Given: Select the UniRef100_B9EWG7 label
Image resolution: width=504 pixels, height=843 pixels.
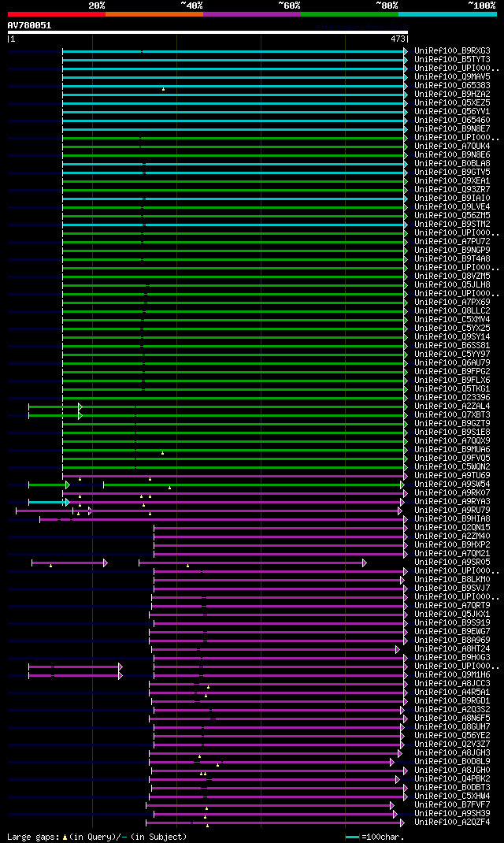Looking at the screenshot, I should pyautogui.click(x=452, y=632).
